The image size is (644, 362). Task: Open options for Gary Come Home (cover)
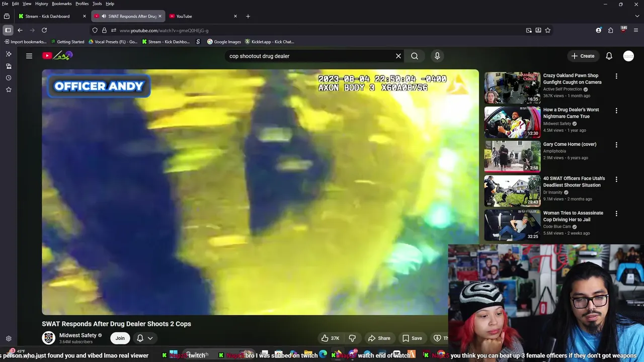coord(616,145)
